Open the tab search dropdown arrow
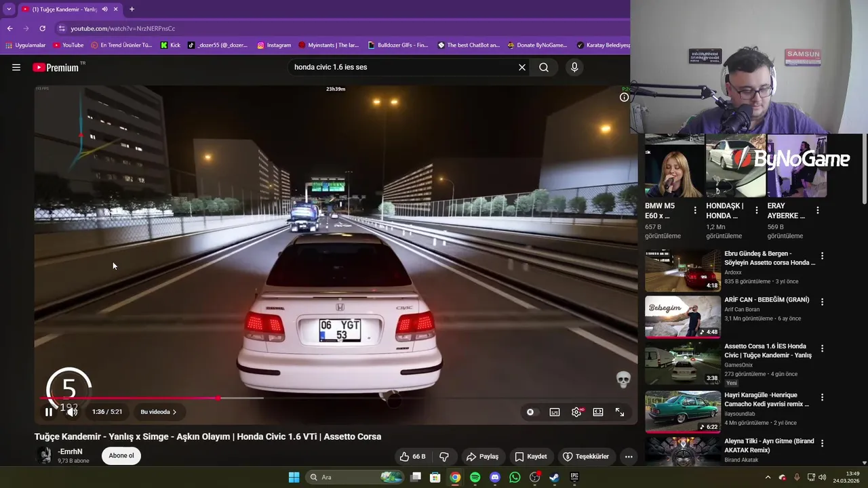Screen dimensions: 868x488 tap(9, 9)
